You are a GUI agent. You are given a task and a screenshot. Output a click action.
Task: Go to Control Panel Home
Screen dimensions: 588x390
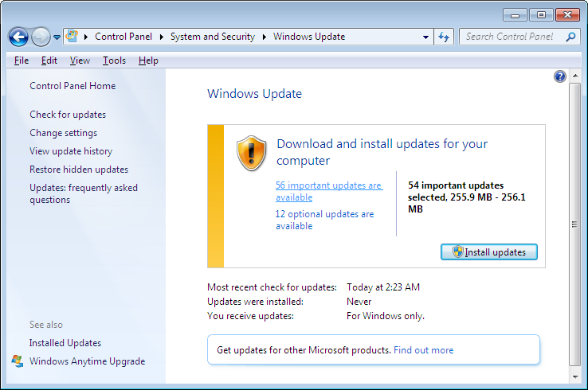(x=73, y=86)
